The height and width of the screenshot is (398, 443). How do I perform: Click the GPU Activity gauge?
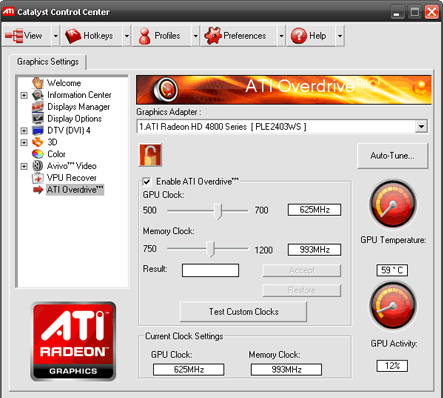click(x=393, y=306)
